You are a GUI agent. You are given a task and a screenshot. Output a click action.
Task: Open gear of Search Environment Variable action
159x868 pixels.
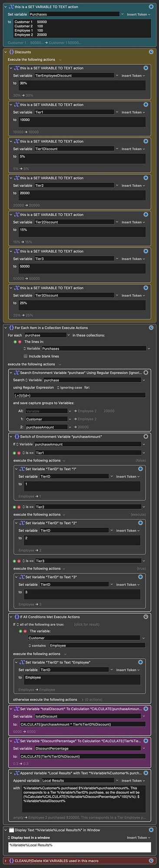tap(146, 373)
